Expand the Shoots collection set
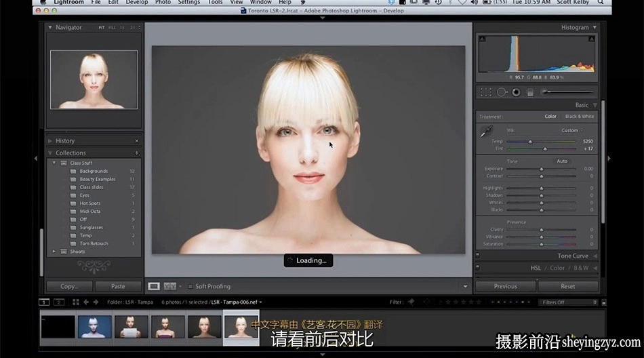The height and width of the screenshot is (358, 644). coord(54,251)
